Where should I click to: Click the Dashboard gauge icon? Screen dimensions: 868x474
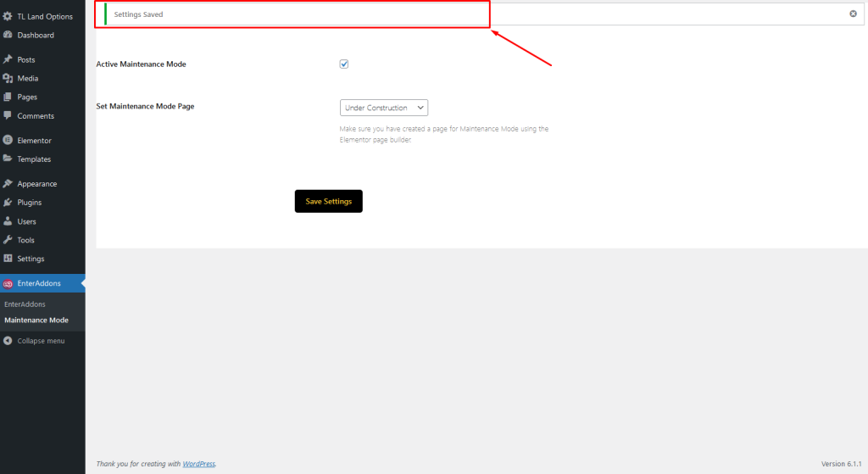(x=8, y=35)
